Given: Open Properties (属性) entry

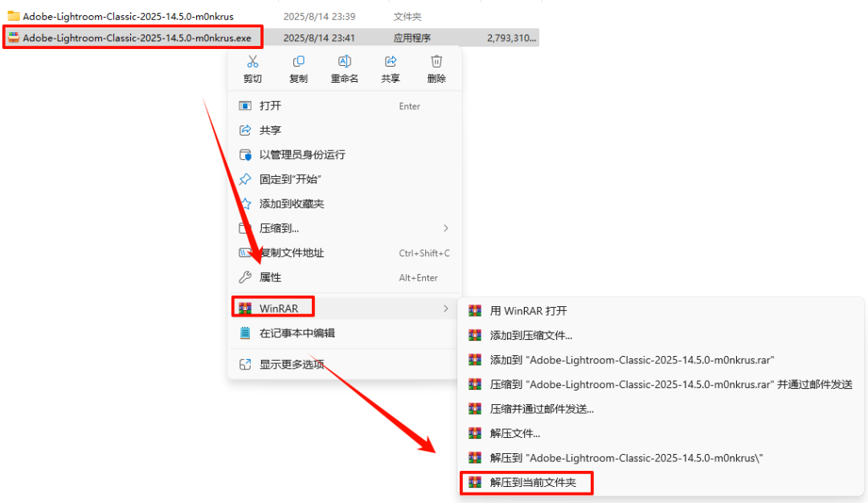Looking at the screenshot, I should [344, 277].
